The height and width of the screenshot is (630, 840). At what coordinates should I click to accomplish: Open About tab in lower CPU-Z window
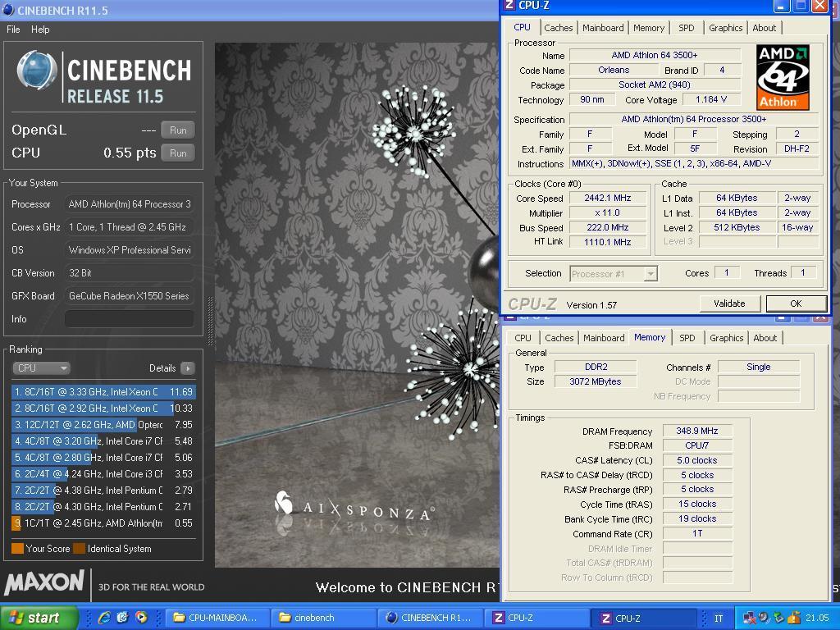[x=765, y=338]
